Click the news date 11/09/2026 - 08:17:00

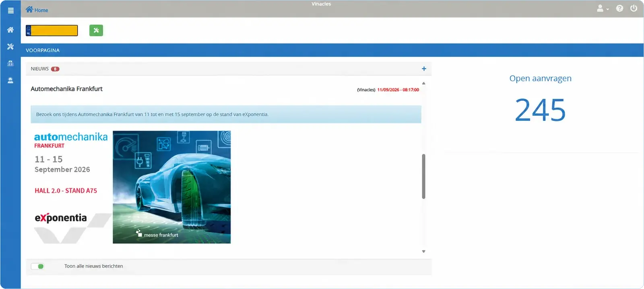point(398,90)
